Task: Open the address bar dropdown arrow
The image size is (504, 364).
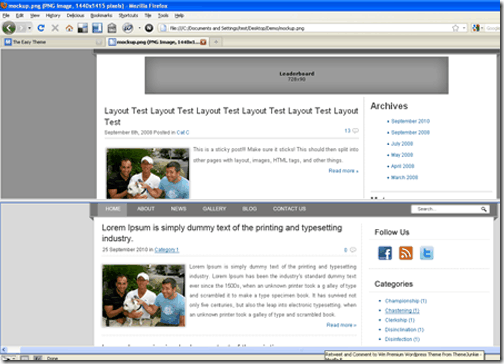Action: [x=464, y=28]
